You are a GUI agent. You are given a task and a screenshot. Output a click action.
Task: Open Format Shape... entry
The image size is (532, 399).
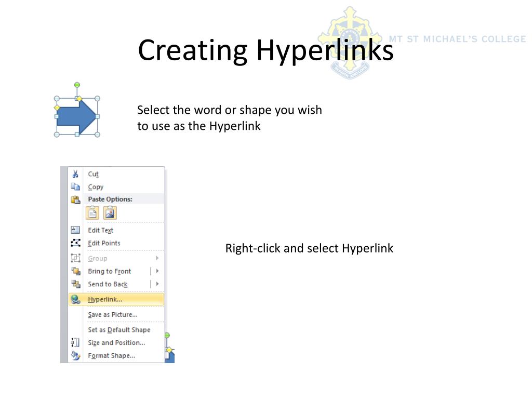click(x=116, y=355)
